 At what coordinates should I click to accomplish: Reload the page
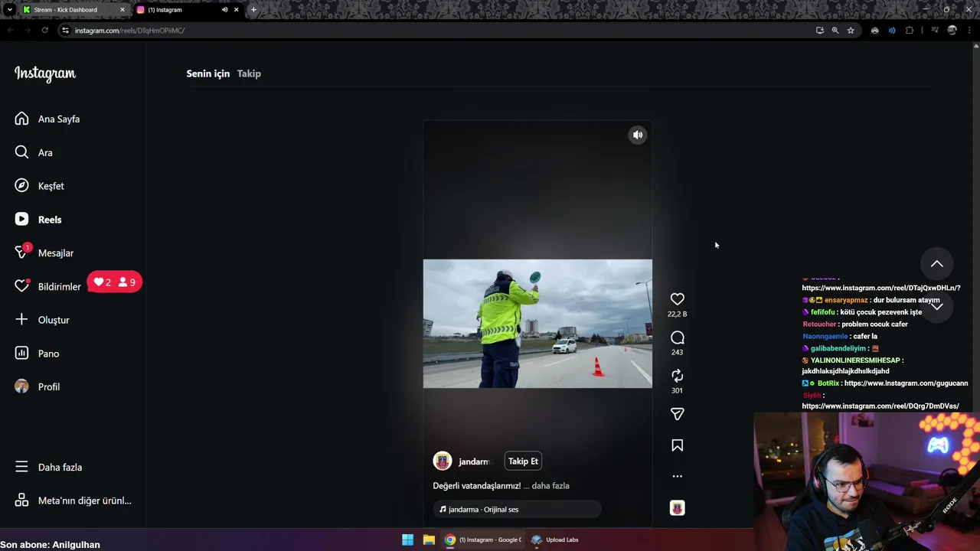click(x=45, y=31)
